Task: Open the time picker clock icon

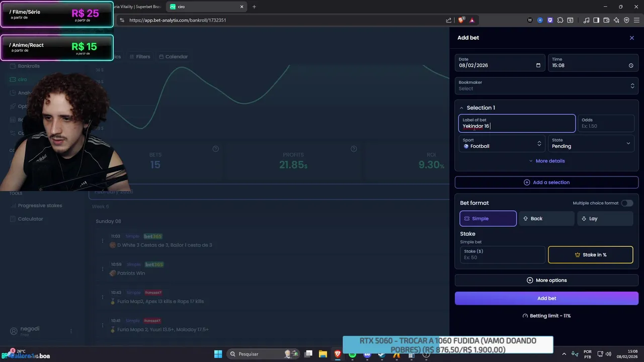Action: point(631,65)
